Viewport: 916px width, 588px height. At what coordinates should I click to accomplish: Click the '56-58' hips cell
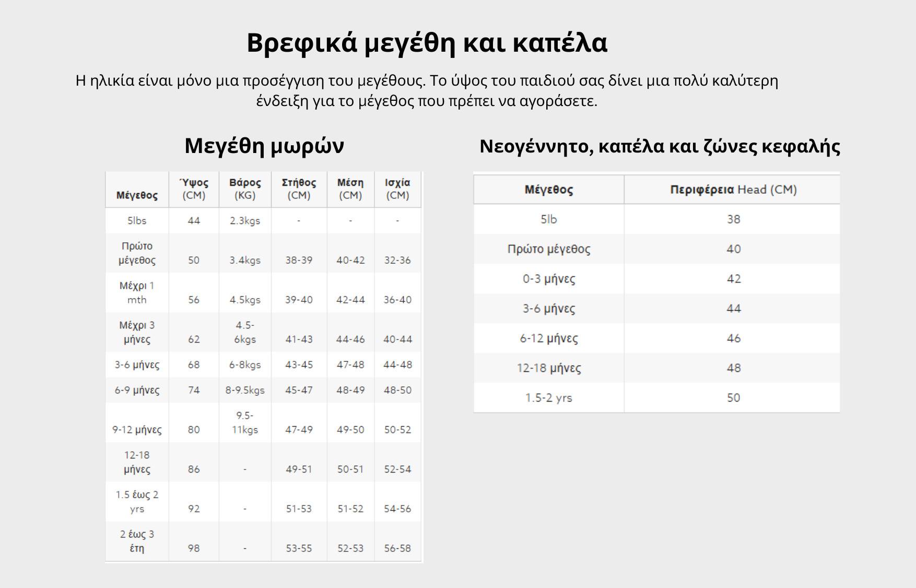coord(397,548)
